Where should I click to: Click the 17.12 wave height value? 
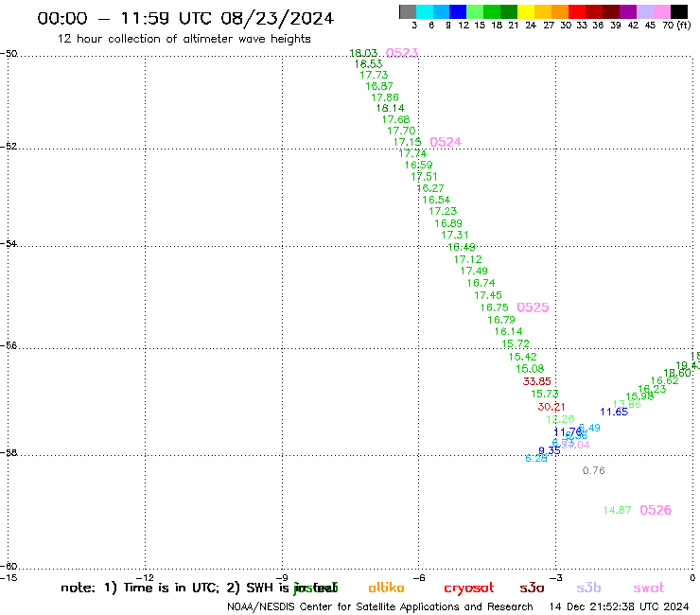click(468, 259)
